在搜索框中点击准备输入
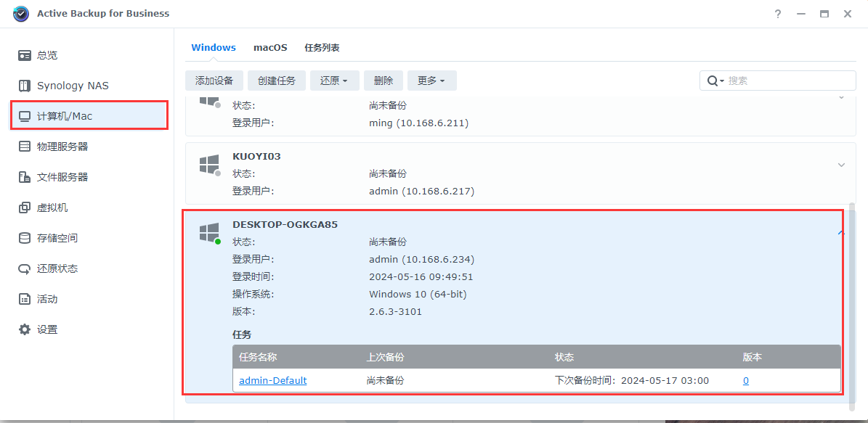Image resolution: width=868 pixels, height=423 pixels. point(777,80)
